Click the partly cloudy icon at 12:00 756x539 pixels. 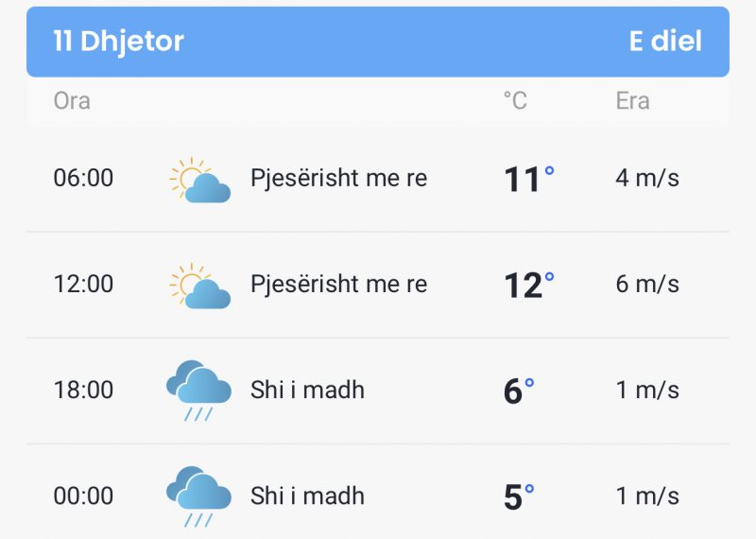pos(200,285)
